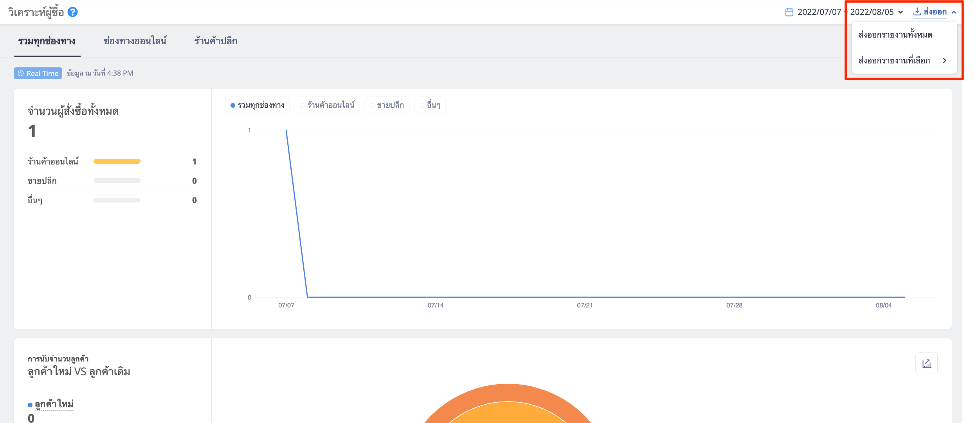The image size is (980, 423).
Task: Click the calendar icon beside date range
Action: (x=789, y=12)
